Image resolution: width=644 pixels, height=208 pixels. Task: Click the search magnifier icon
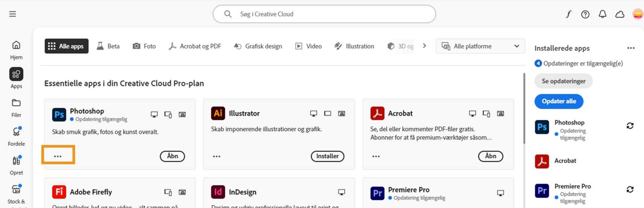[228, 14]
